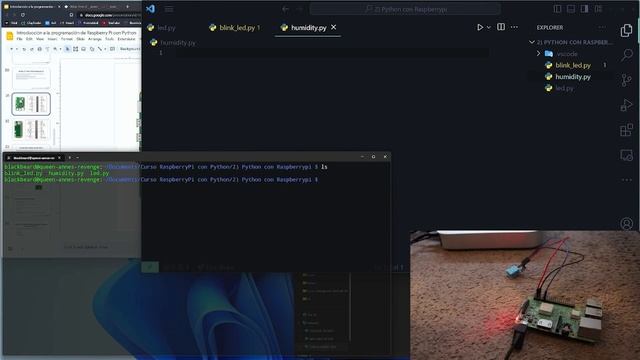Click into editor line 1
This screenshot has height=360, width=640.
pyautogui.click(x=333, y=53)
